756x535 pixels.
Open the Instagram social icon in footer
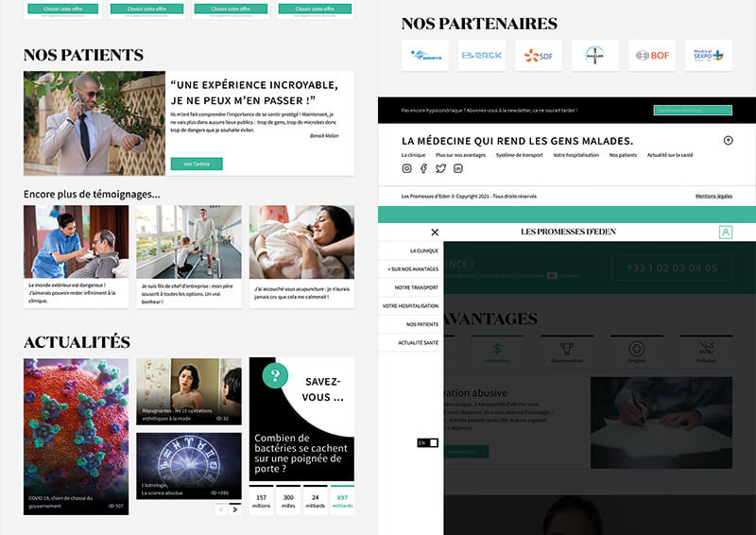tap(407, 168)
